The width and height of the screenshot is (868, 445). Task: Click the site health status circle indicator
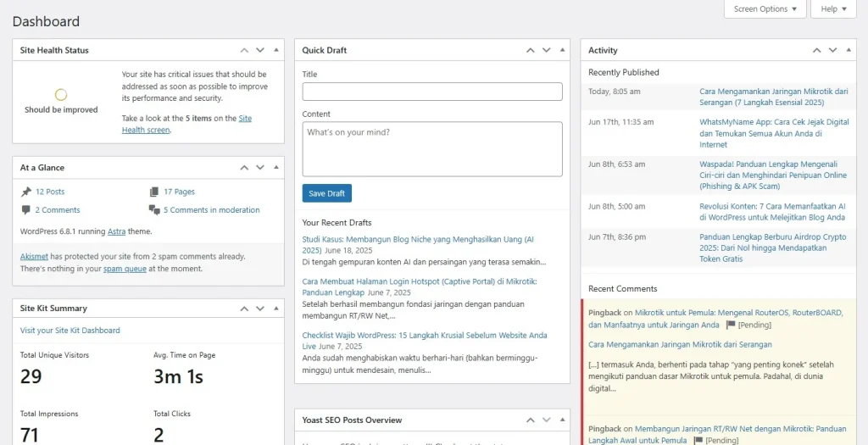pyautogui.click(x=61, y=95)
